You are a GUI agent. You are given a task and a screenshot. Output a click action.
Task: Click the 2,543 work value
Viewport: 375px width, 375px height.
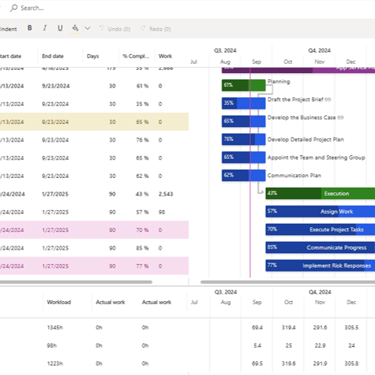click(166, 194)
